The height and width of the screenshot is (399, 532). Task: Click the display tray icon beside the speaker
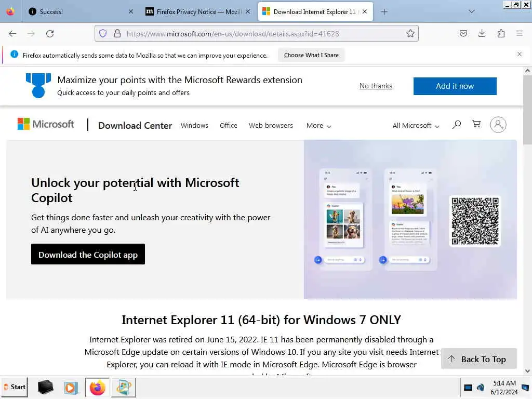point(468,388)
